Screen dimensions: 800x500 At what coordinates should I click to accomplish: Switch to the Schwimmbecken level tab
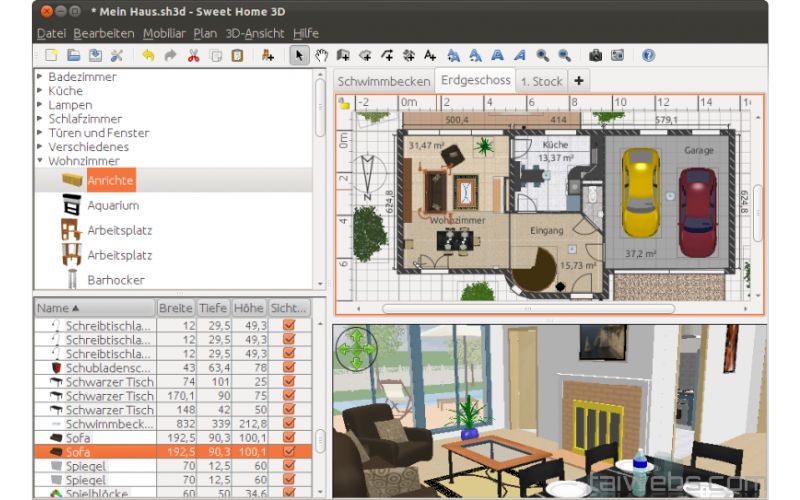[384, 82]
